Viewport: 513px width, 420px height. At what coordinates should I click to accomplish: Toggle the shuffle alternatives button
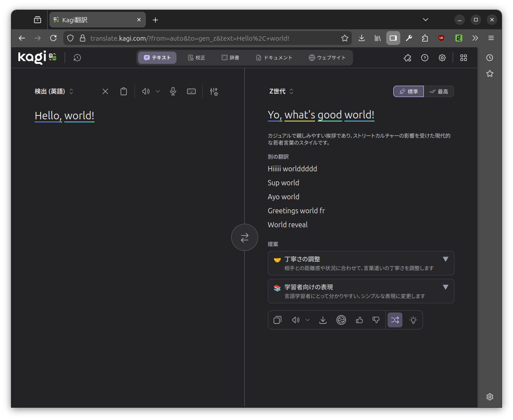pos(395,320)
